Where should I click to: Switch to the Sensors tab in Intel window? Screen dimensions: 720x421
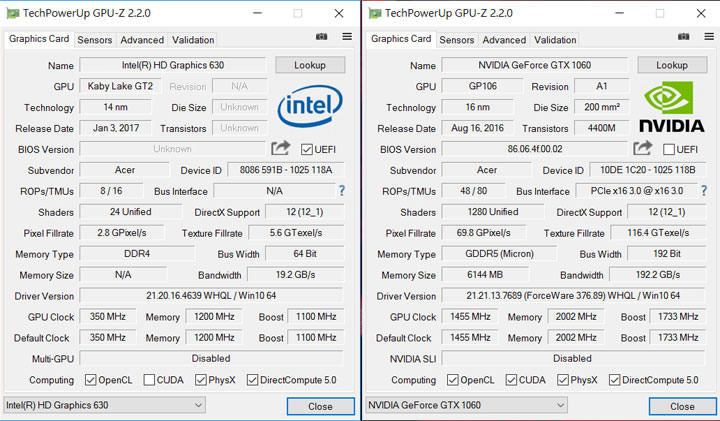(x=95, y=40)
